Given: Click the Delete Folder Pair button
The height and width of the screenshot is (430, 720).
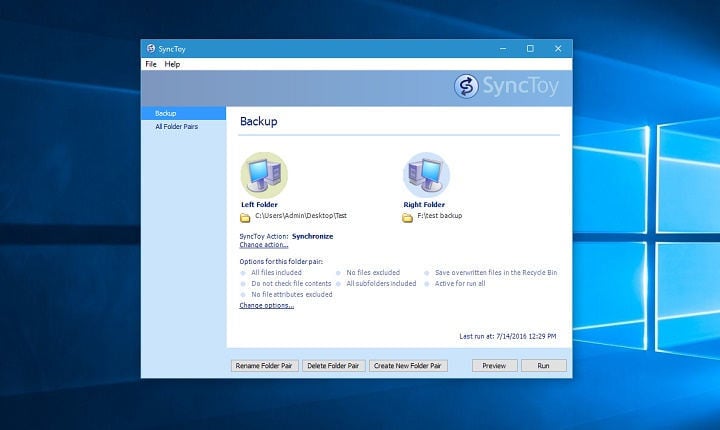Looking at the screenshot, I should (x=333, y=366).
